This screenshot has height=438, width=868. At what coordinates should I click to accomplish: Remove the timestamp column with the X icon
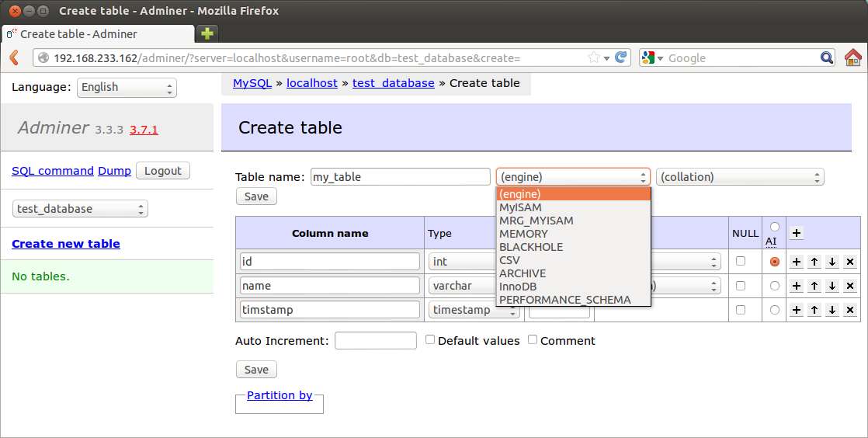850,310
